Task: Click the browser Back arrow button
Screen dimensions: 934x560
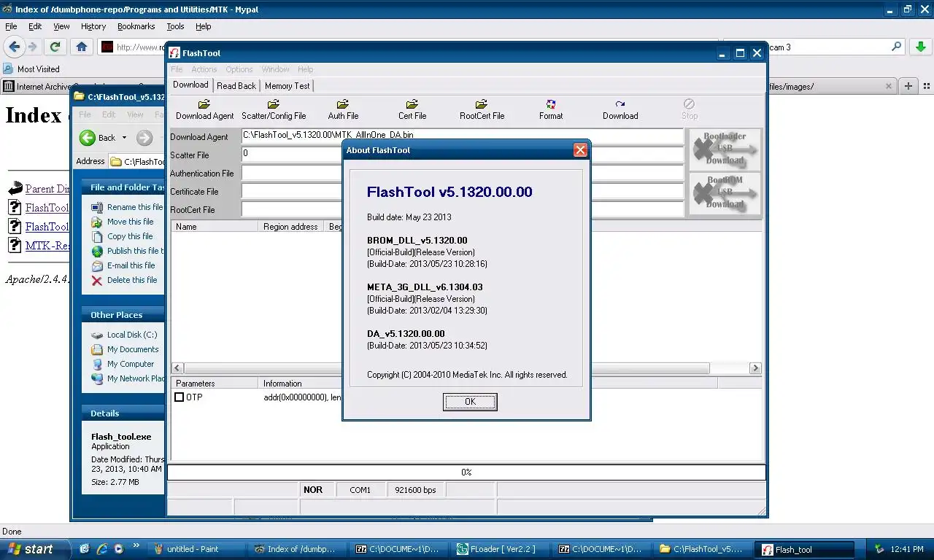Action: coord(15,47)
